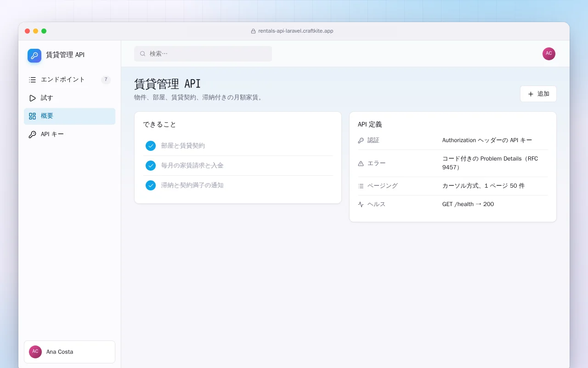Click the GET /health → 200 text
The height and width of the screenshot is (368, 588).
tap(468, 204)
